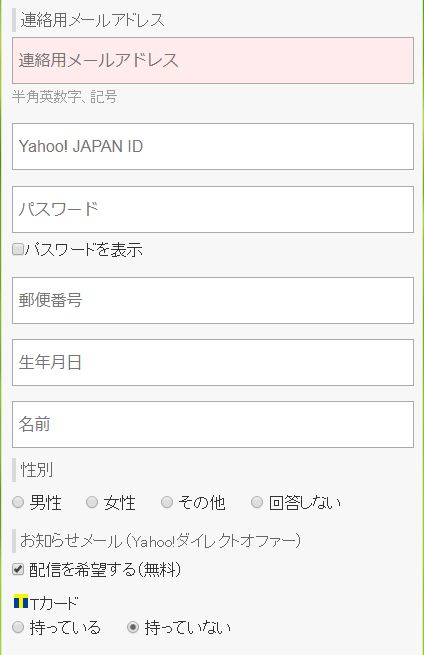Click the 生年月日 input field

[x=213, y=363]
